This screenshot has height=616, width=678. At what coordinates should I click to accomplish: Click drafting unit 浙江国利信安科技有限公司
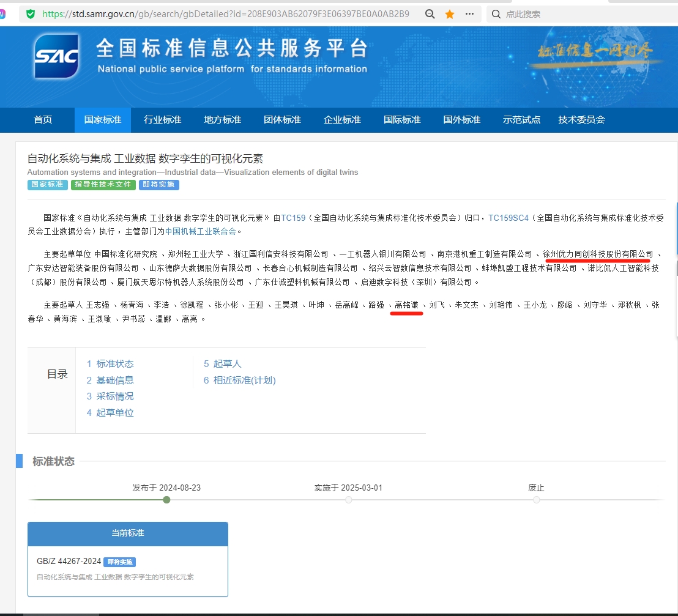[x=281, y=254]
